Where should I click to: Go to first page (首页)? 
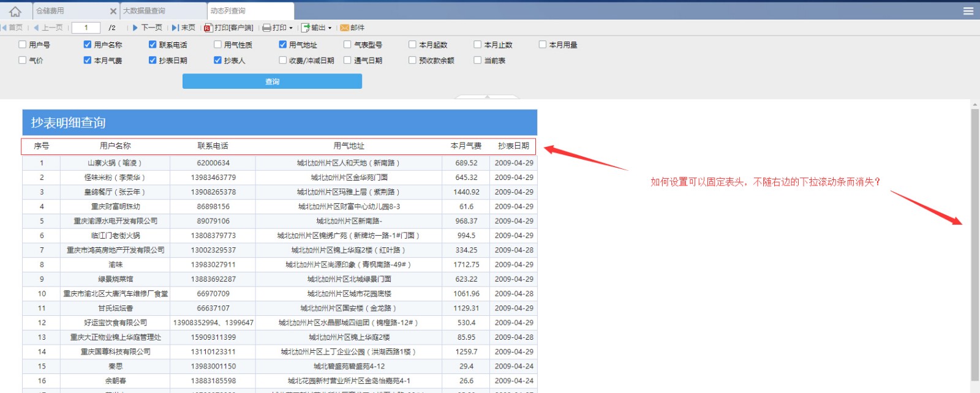pyautogui.click(x=12, y=28)
